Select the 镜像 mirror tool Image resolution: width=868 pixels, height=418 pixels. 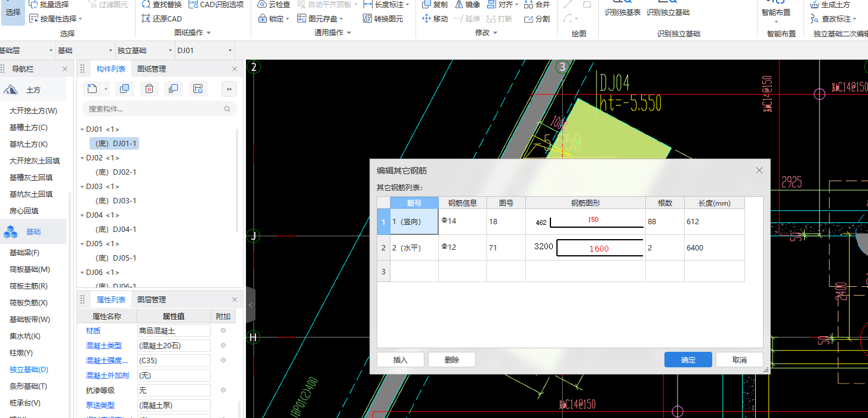point(467,5)
